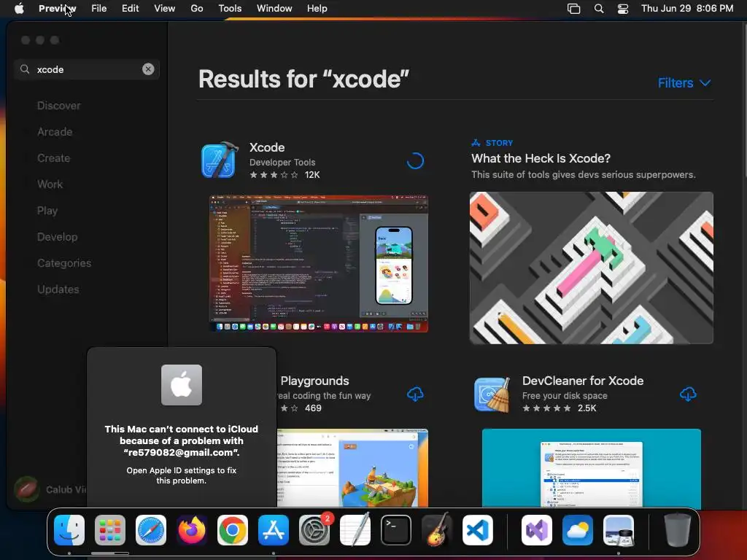Open the Tools menu
The width and height of the screenshot is (747, 560).
click(x=230, y=9)
